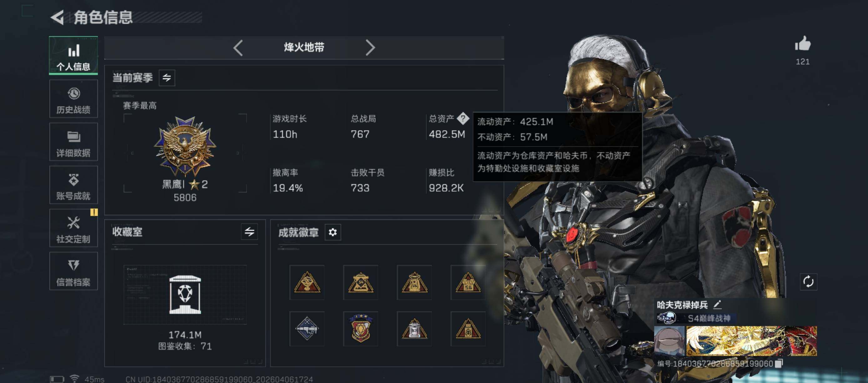Toggle the 收藏室 swap view button
This screenshot has height=383, width=868.
(249, 232)
